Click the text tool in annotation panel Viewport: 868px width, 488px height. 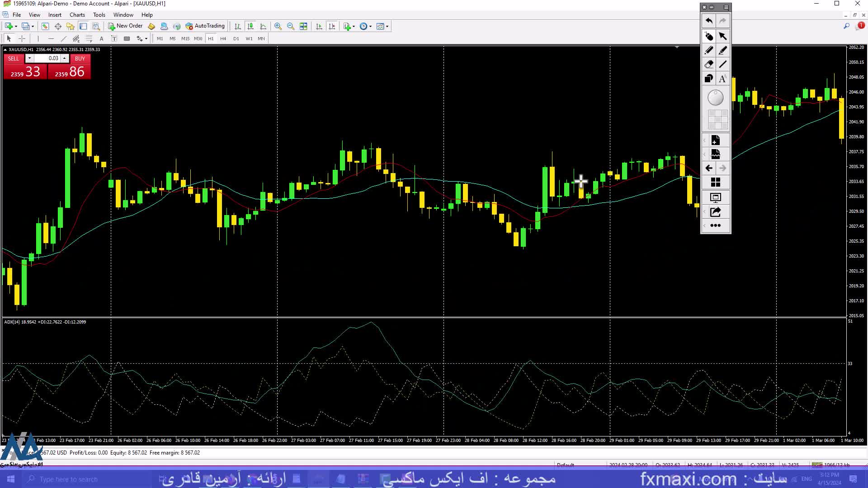722,79
